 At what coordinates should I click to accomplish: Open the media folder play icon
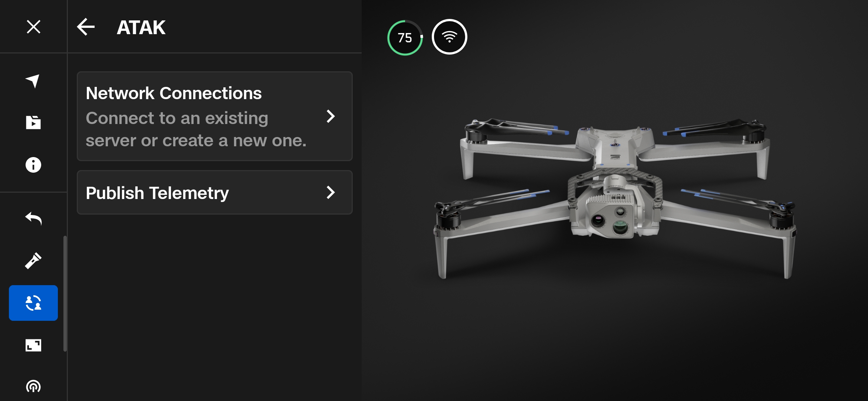33,122
